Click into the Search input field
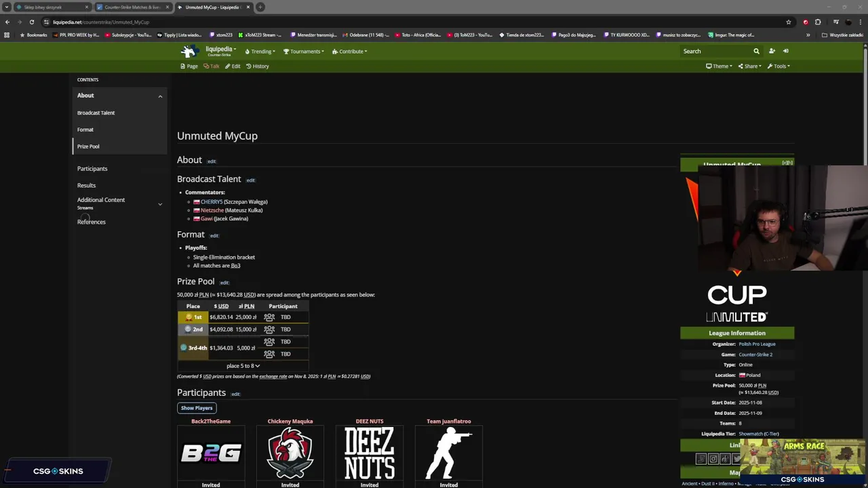 tap(716, 51)
